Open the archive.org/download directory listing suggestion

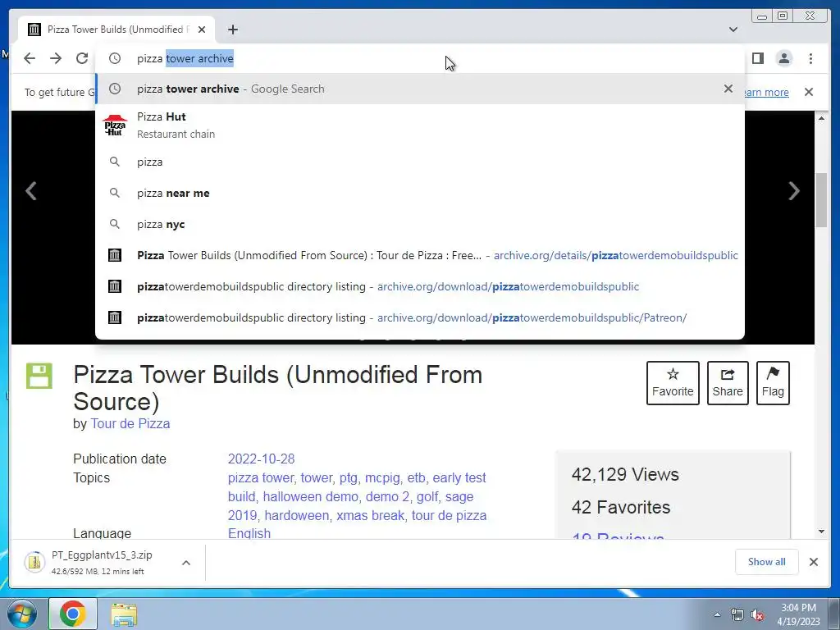click(x=420, y=286)
